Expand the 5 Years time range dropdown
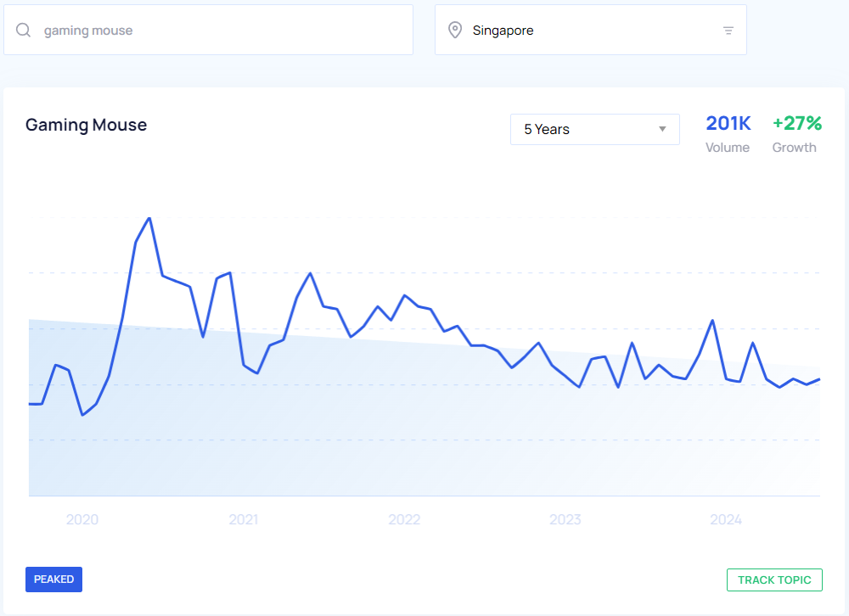The height and width of the screenshot is (616, 849). click(x=594, y=129)
